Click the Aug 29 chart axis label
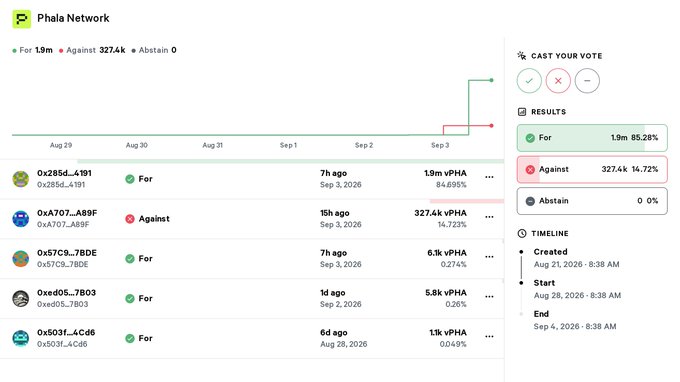 61,145
